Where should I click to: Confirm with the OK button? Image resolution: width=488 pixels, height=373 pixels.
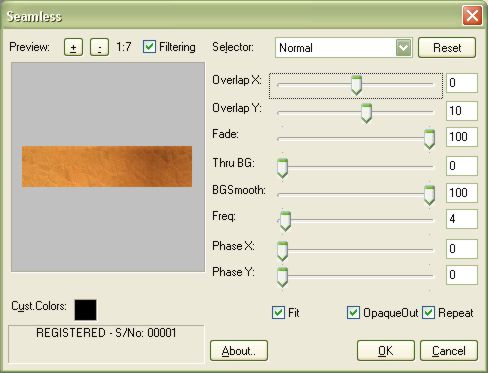pyautogui.click(x=386, y=351)
